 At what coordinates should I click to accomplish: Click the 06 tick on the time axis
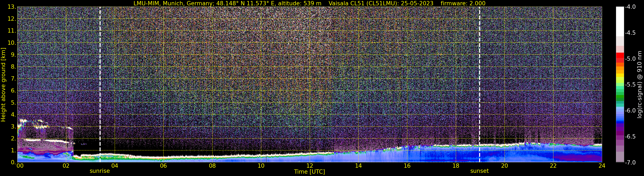(x=163, y=166)
